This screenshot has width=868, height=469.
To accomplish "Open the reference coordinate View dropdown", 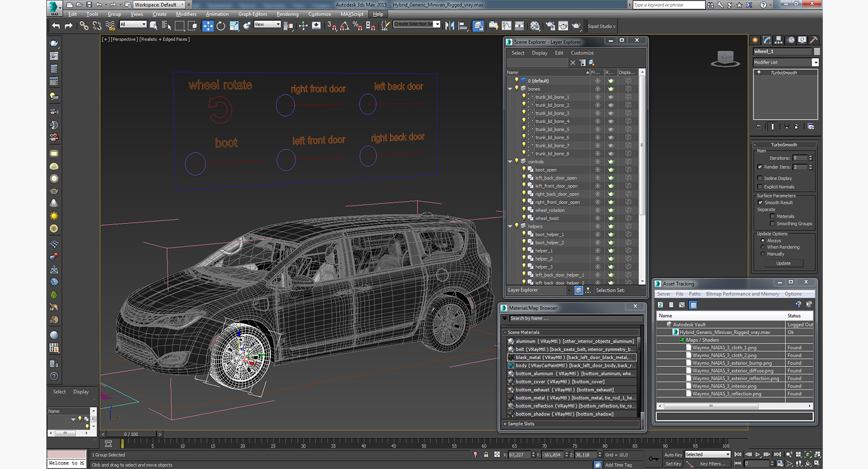I will pos(267,24).
